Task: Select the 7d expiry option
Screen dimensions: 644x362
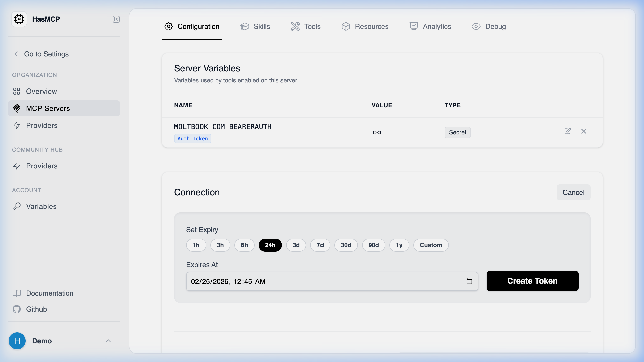Action: [320, 245]
